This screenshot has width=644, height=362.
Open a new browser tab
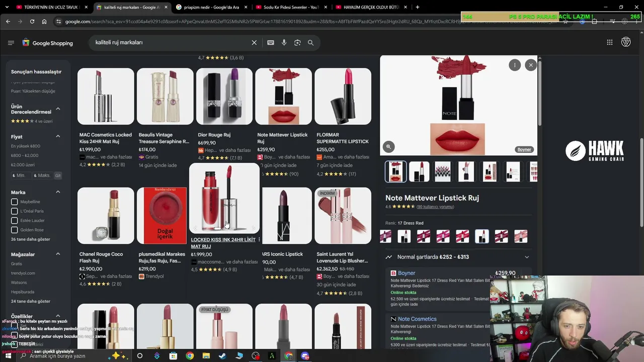tap(417, 7)
